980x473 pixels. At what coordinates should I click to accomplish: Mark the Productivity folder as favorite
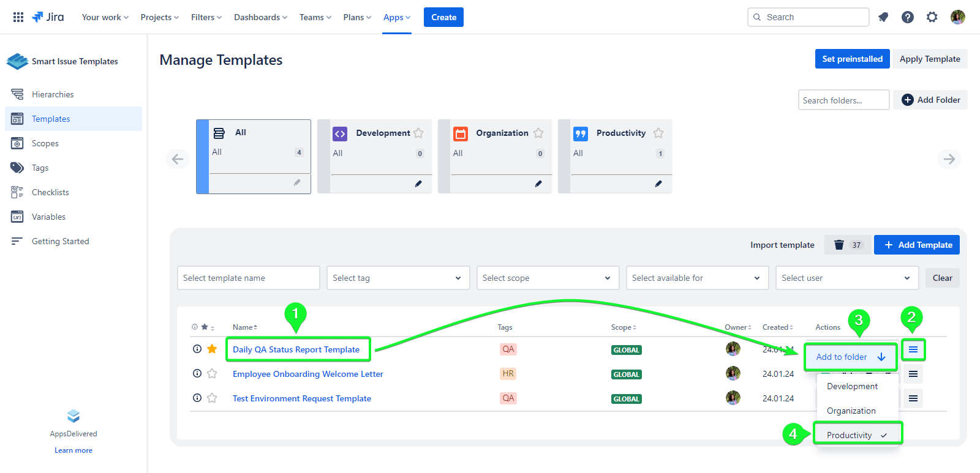coord(658,133)
